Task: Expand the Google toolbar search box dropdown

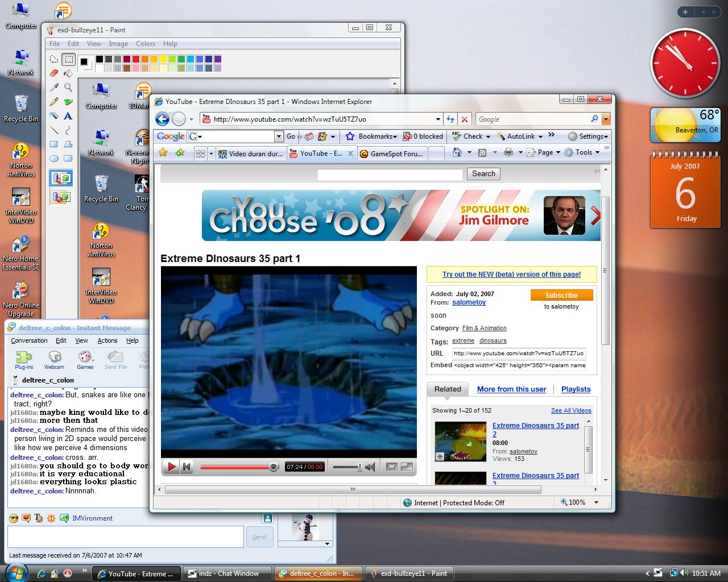Action: [x=279, y=136]
